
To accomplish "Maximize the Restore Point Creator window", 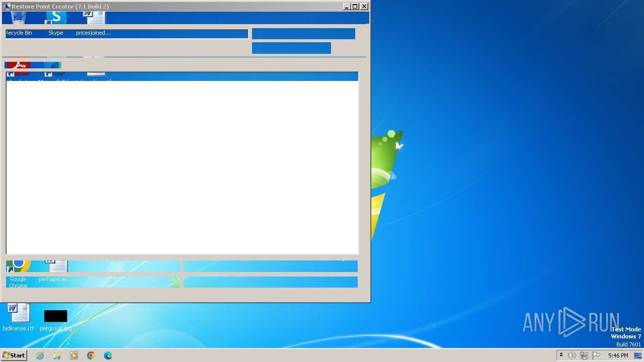I will click(x=355, y=7).
